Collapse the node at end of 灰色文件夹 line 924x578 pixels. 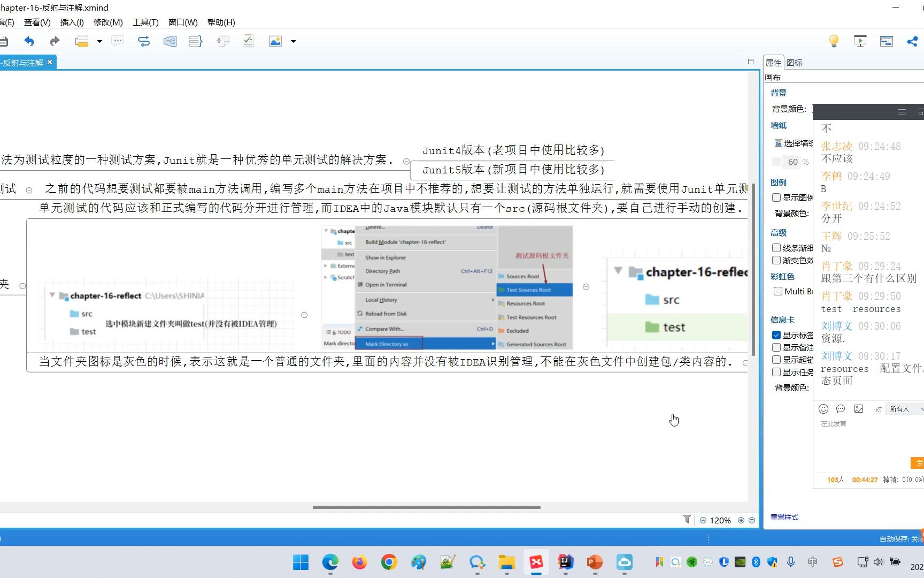point(745,363)
